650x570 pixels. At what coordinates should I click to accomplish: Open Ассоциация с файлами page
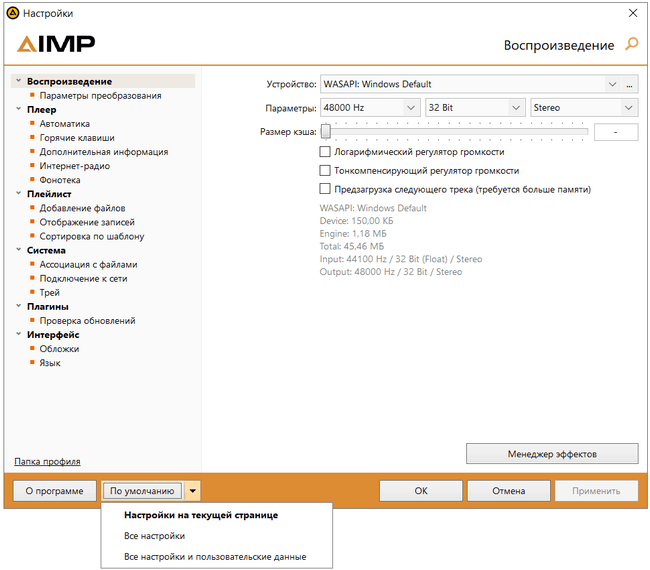pyautogui.click(x=88, y=264)
